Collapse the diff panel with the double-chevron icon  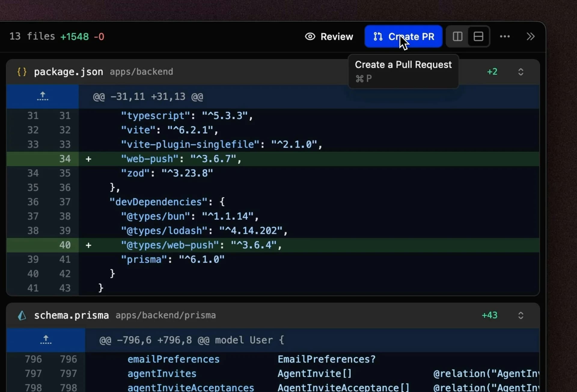pyautogui.click(x=530, y=36)
